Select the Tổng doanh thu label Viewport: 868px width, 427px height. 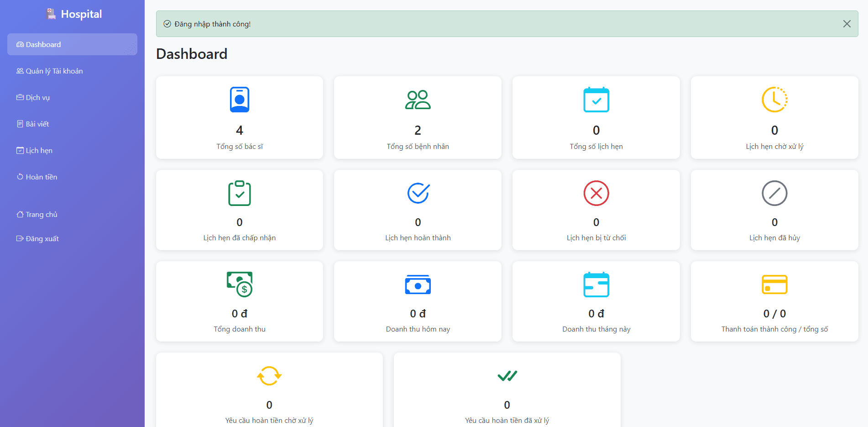coord(240,329)
